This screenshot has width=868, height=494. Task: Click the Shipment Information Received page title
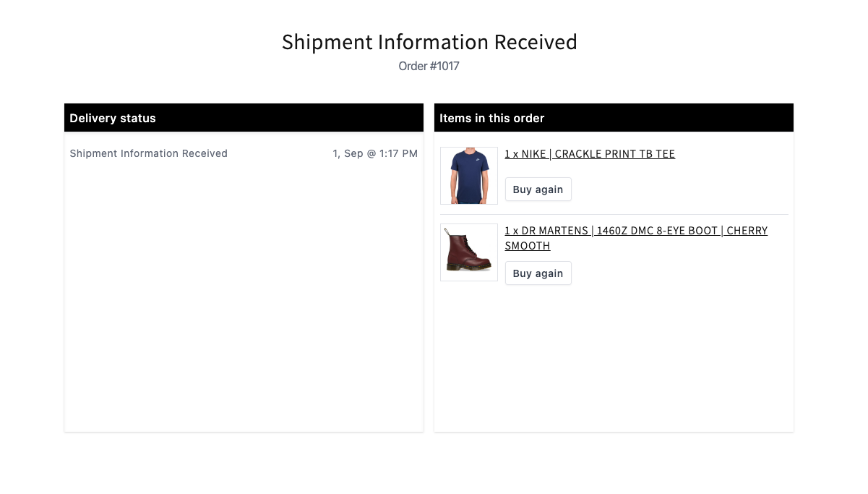pyautogui.click(x=429, y=42)
